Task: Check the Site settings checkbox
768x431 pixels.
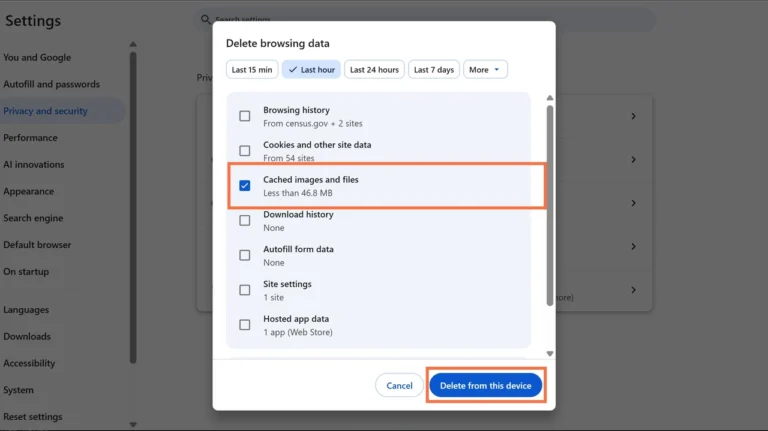Action: coord(244,290)
